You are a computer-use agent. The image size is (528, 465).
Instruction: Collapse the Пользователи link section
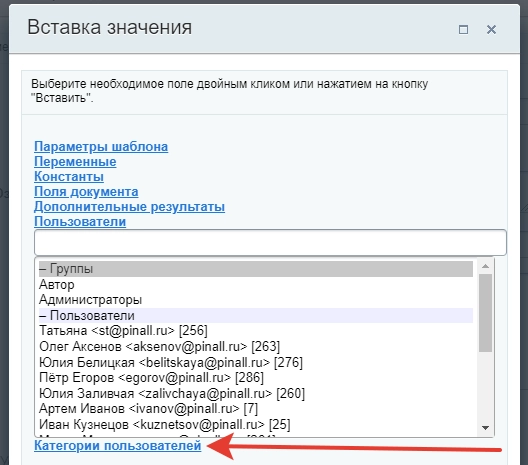80,222
